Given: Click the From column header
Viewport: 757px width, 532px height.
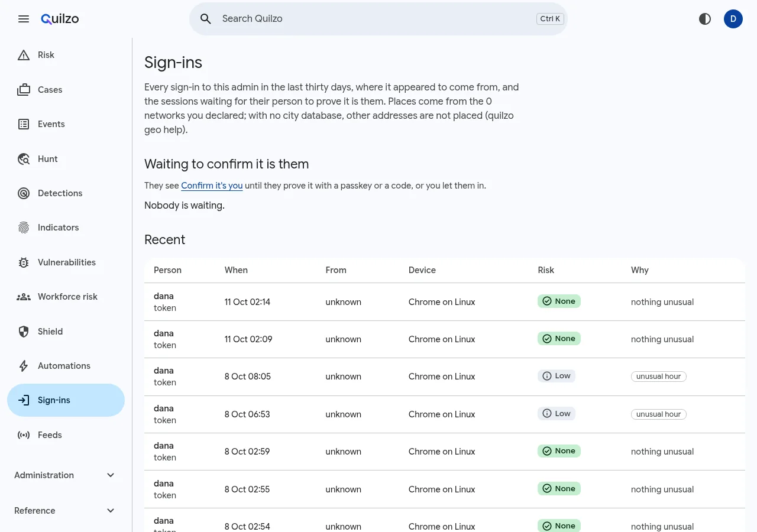Looking at the screenshot, I should click(x=336, y=270).
